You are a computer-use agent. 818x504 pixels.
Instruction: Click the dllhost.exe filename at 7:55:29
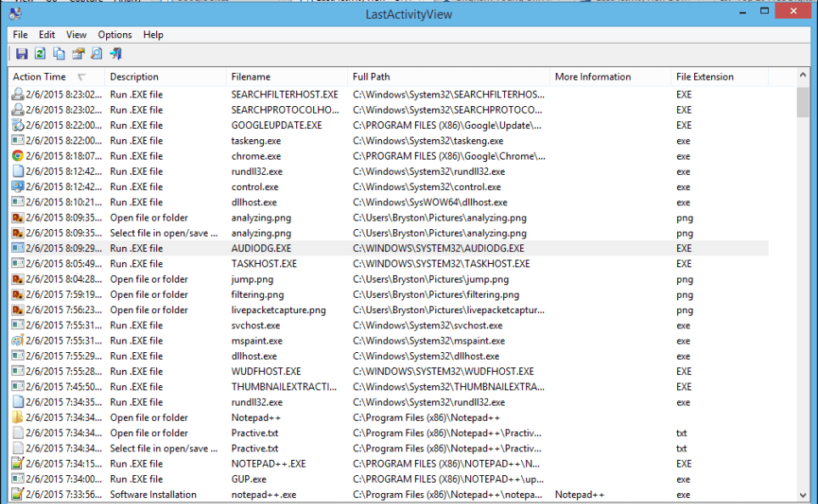click(x=254, y=356)
